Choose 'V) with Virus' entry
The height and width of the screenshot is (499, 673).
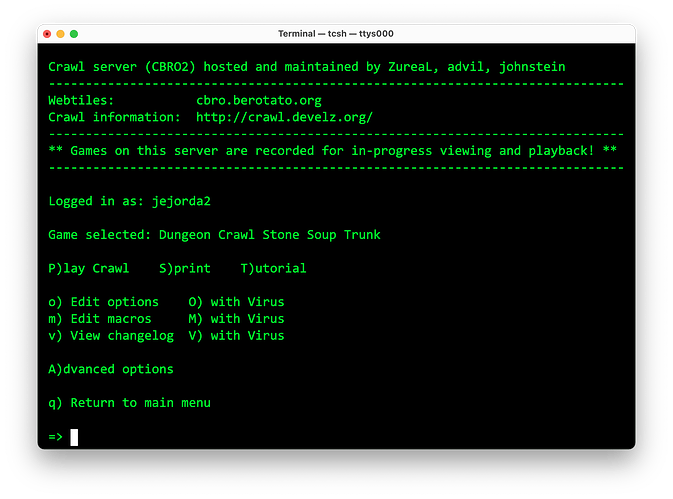[x=236, y=336]
